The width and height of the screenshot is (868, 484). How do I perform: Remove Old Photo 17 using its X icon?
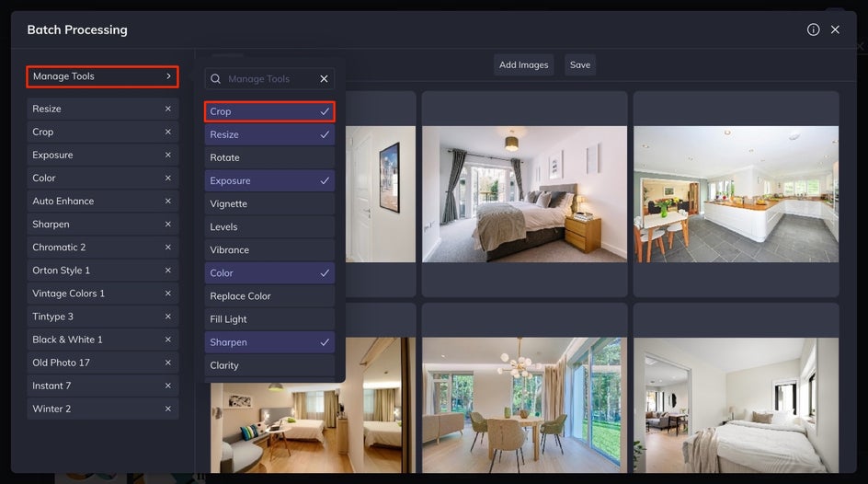click(167, 363)
